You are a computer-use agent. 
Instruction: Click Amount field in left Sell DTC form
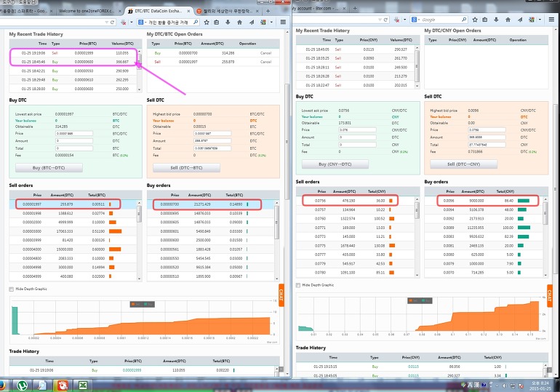coord(212,141)
